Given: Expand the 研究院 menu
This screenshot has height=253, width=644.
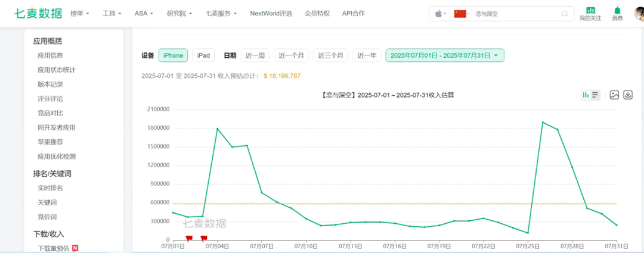Looking at the screenshot, I should 179,14.
